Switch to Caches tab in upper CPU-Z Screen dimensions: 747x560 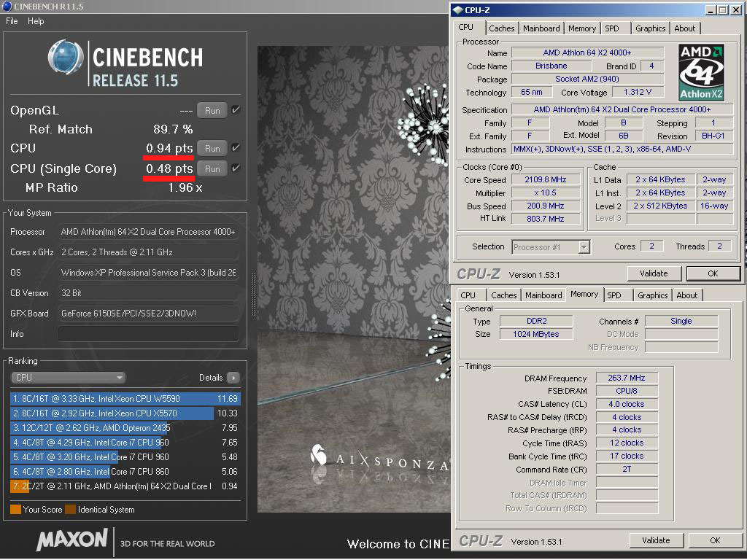click(502, 28)
